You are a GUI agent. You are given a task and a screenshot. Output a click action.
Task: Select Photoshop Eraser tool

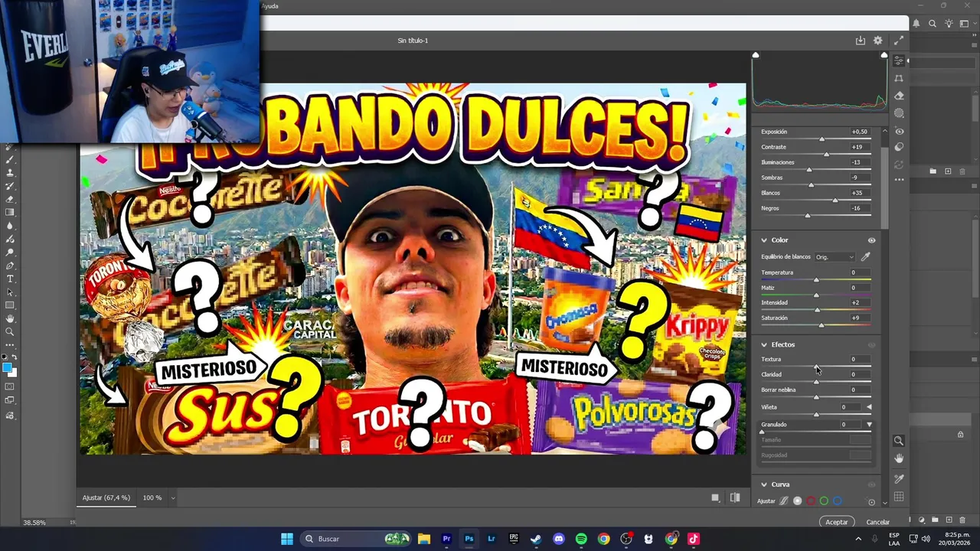coord(10,199)
